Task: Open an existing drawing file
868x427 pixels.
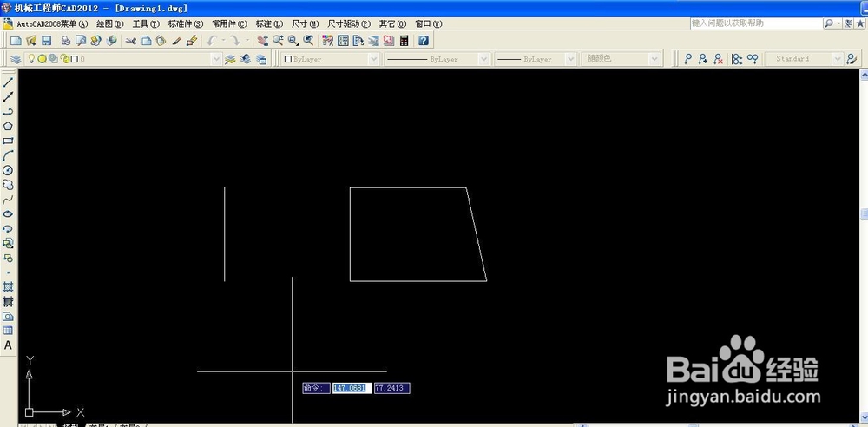Action: 31,41
